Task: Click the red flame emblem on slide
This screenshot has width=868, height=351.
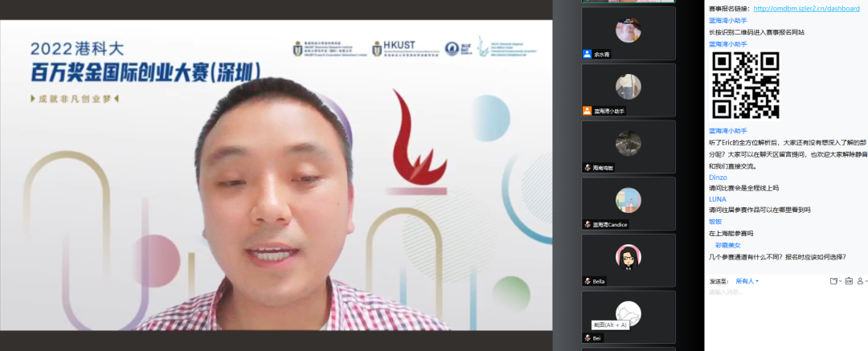Action: [x=419, y=138]
